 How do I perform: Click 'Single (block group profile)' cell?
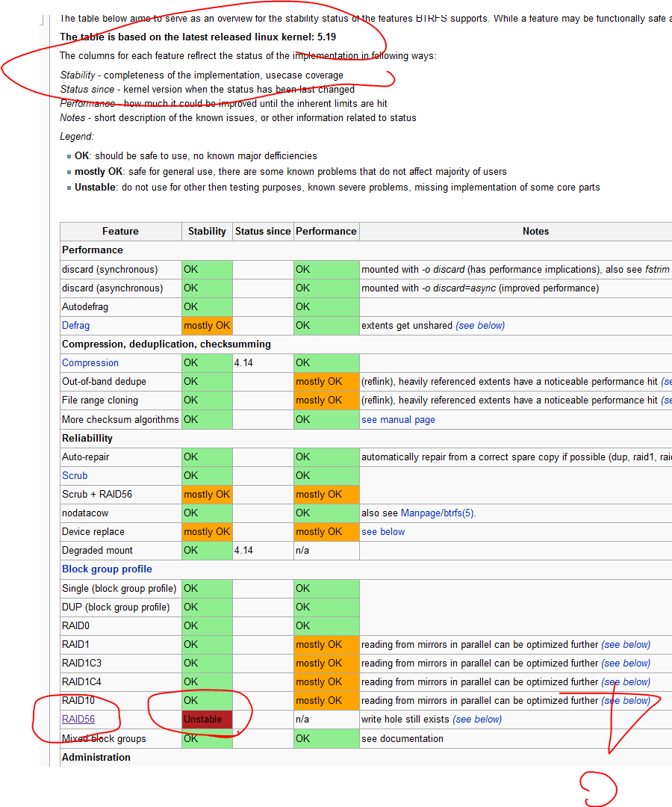coord(120,588)
